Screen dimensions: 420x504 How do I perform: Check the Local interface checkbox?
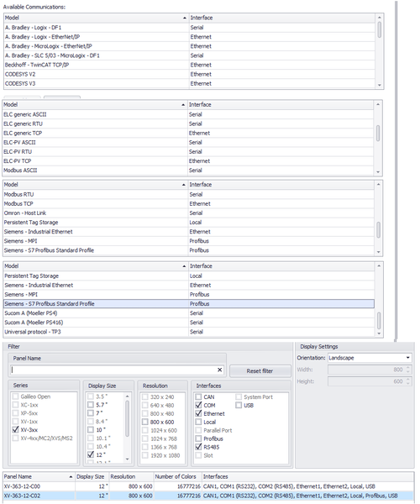(x=198, y=422)
